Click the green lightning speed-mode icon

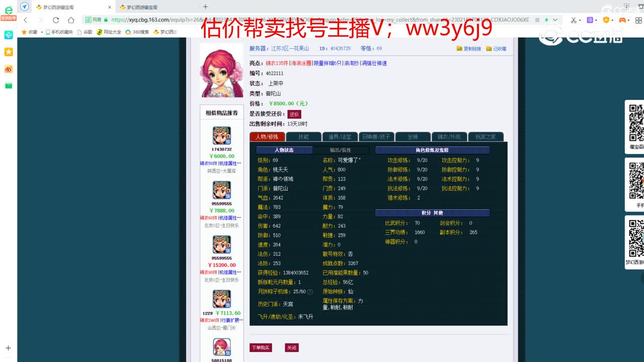(x=546, y=20)
